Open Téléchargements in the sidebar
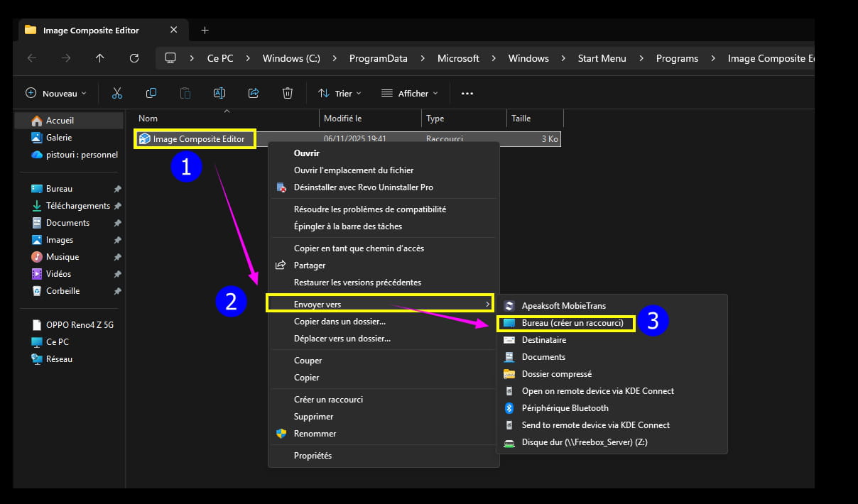The image size is (858, 504). 77,206
